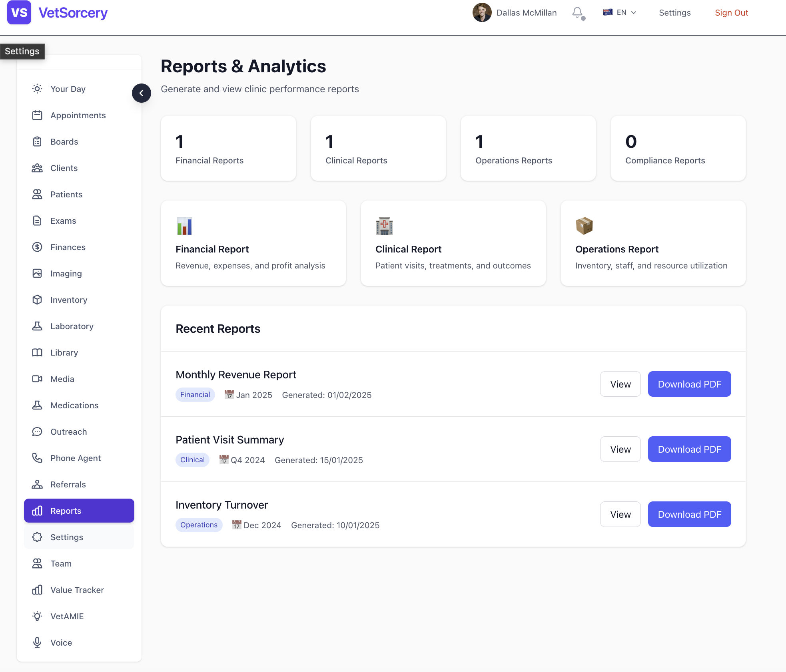Click Dallas McMillan's profile avatar
This screenshot has width=786, height=672.
(x=482, y=13)
